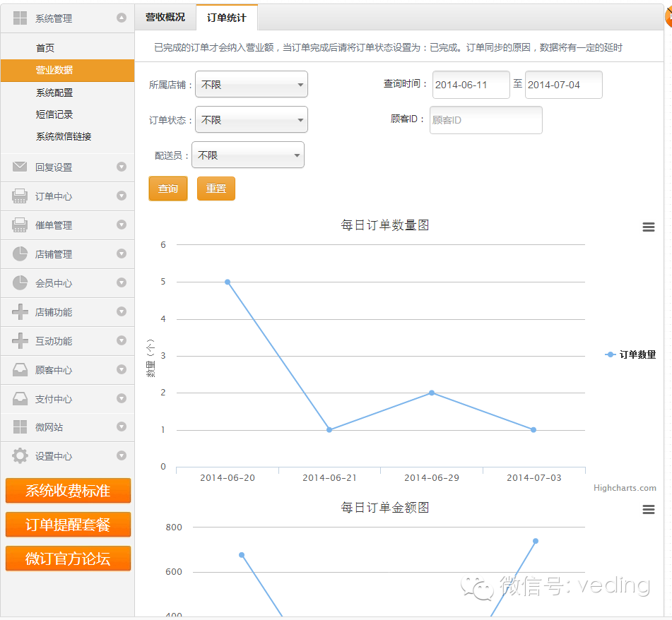This screenshot has height=620, width=672.
Task: Expand the 设置中心 section arrow
Action: pos(122,455)
